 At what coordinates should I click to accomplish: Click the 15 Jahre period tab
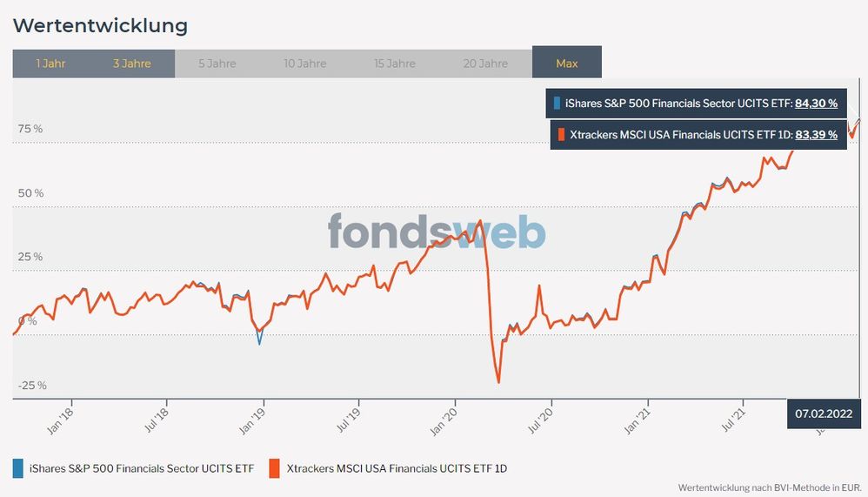pos(395,64)
